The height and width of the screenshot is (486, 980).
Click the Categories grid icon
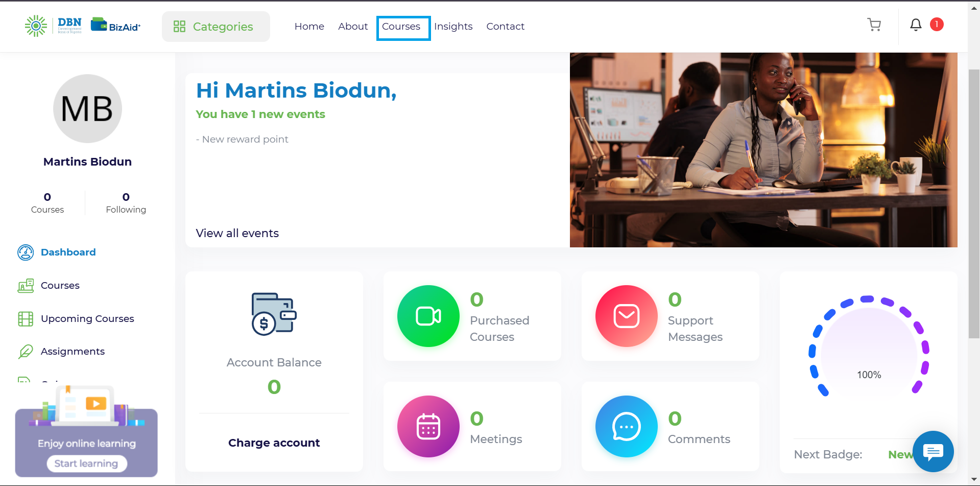click(179, 27)
